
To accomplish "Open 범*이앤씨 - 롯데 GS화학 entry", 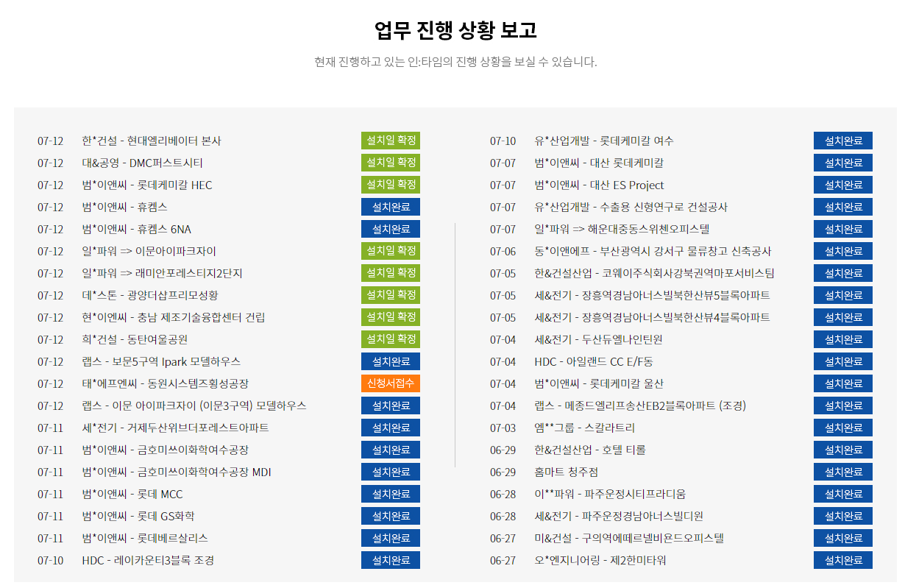I will tap(138, 516).
